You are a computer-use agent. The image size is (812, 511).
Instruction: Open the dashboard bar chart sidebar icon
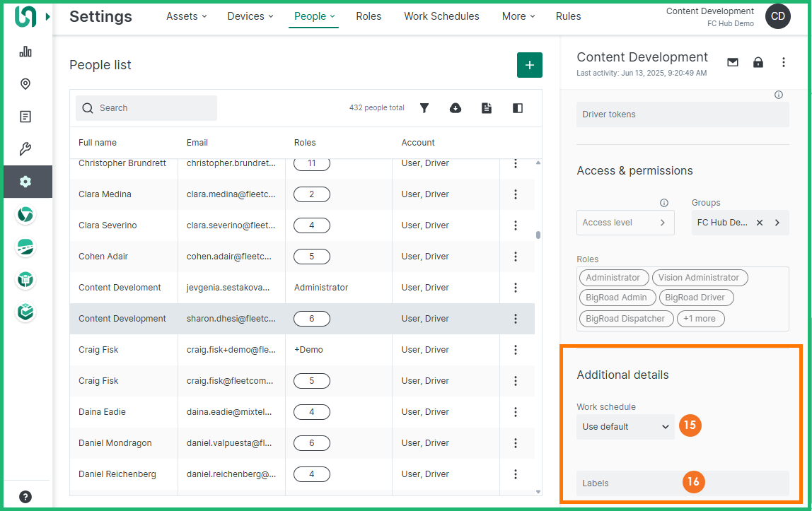tap(25, 52)
